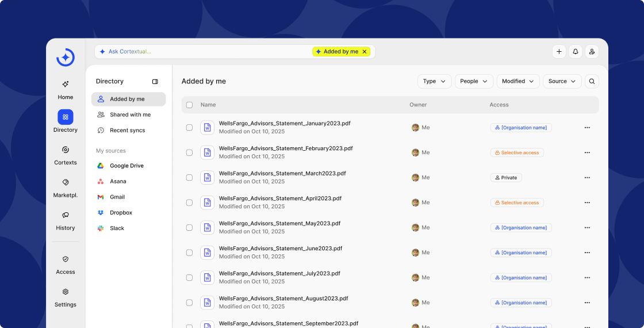The height and width of the screenshot is (328, 644).
Task: Open the People filter dropdown
Action: [474, 82]
